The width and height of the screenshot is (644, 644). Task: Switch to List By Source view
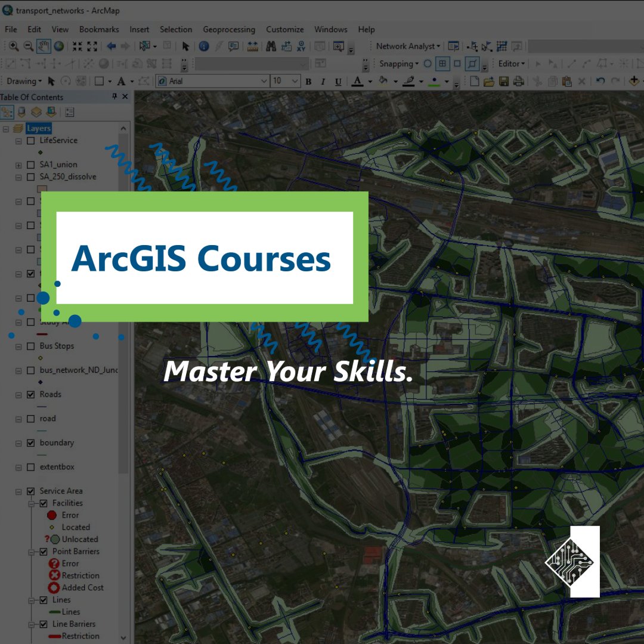point(22,112)
